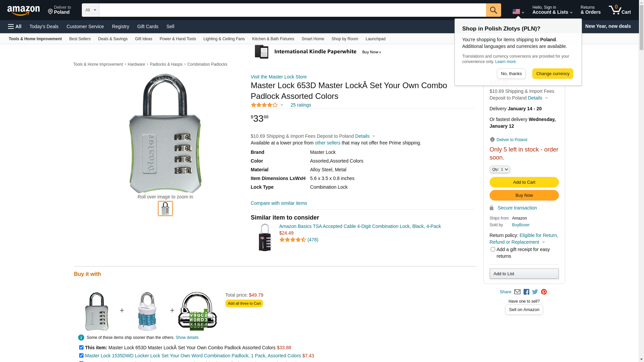Uncheck the Master Lock 1535DWD checkbox
Image resolution: width=644 pixels, height=362 pixels.
[x=81, y=356]
